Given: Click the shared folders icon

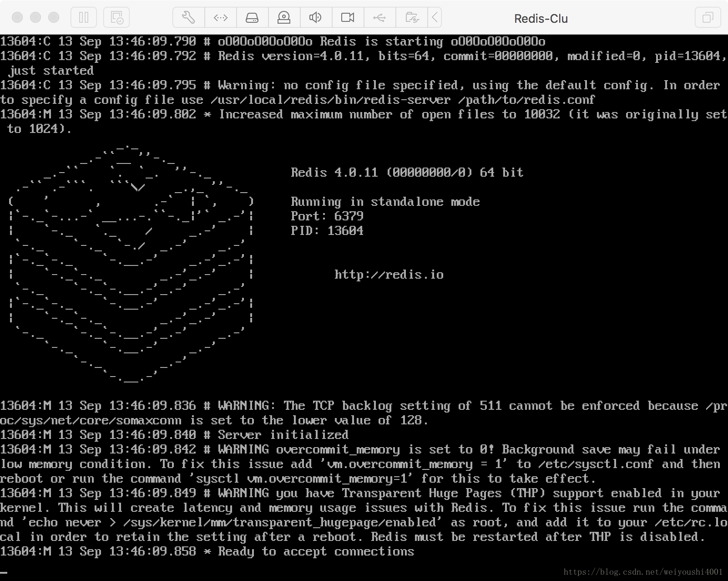Looking at the screenshot, I should pos(412,18).
